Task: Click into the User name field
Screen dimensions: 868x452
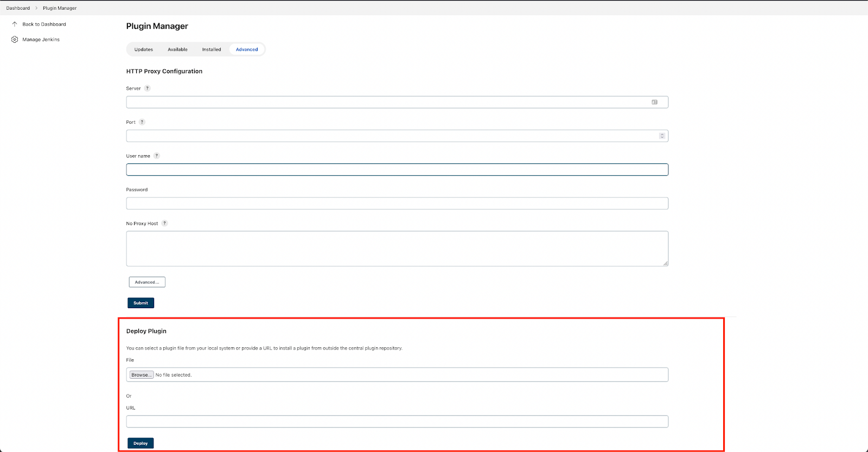Action: [x=397, y=170]
